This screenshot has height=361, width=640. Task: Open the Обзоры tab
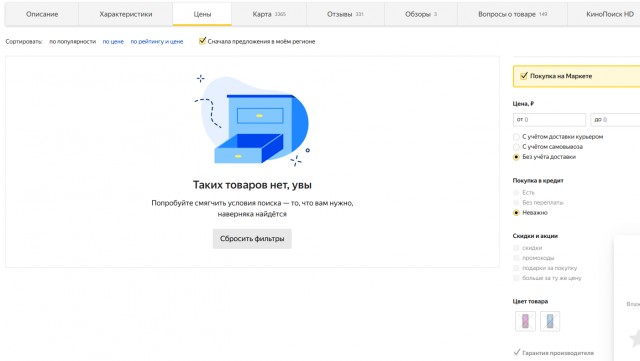[x=421, y=14]
